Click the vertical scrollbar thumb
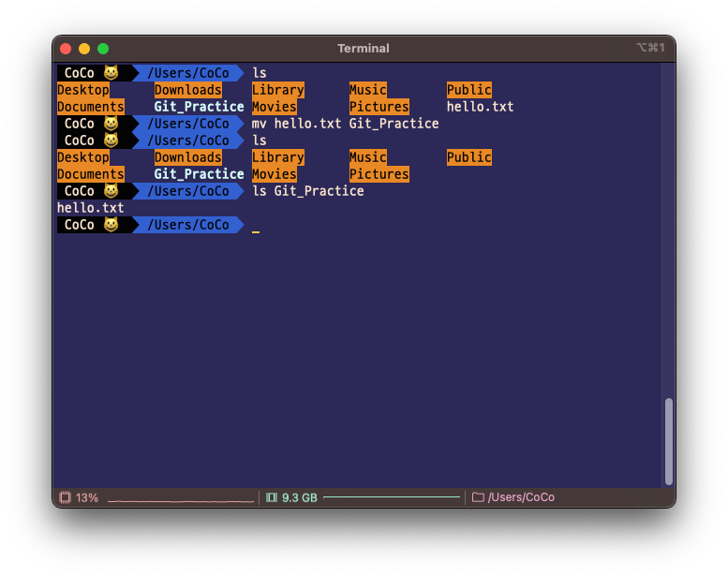 pyautogui.click(x=669, y=441)
